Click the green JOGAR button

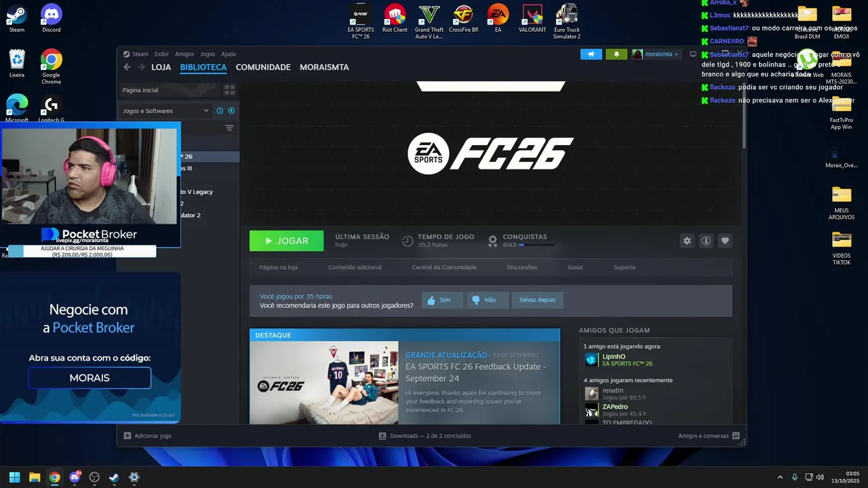pyautogui.click(x=286, y=241)
